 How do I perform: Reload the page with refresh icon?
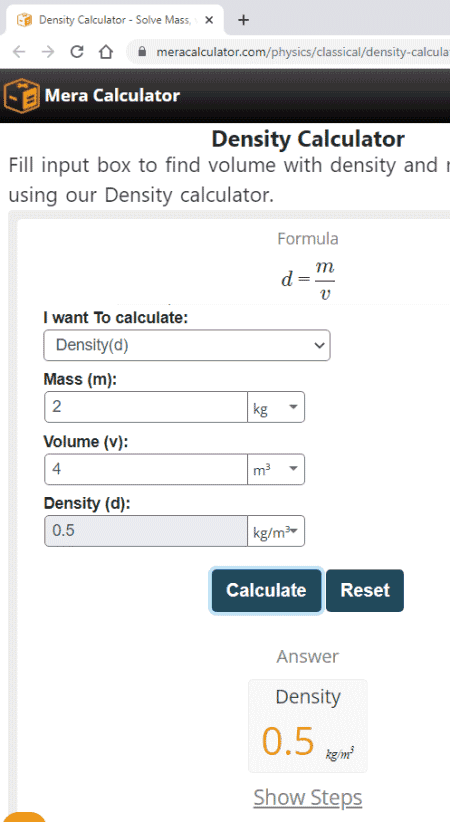(77, 51)
